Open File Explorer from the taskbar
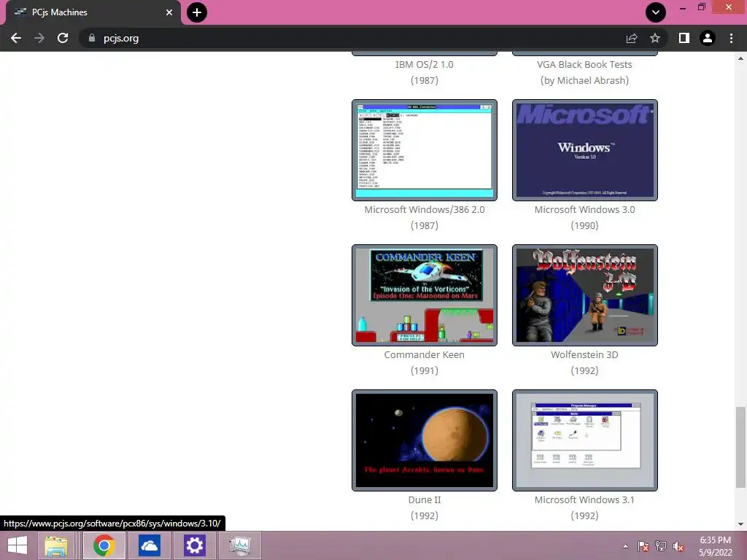This screenshot has width=747, height=560. pos(56,545)
